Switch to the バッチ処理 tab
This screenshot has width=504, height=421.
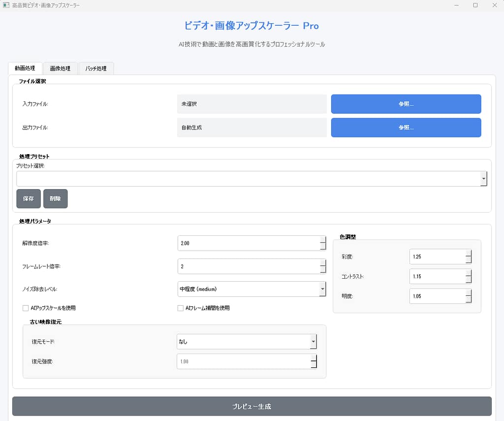[x=96, y=68]
